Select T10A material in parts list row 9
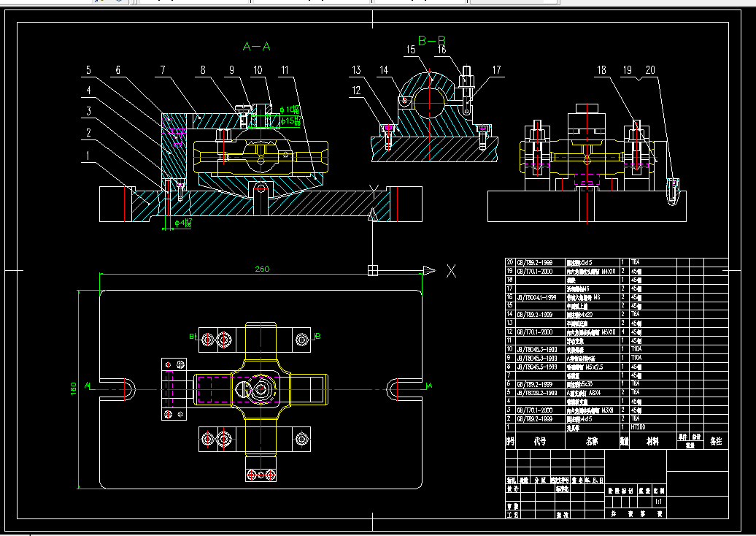Screen dimensions: 756x536 636,359
